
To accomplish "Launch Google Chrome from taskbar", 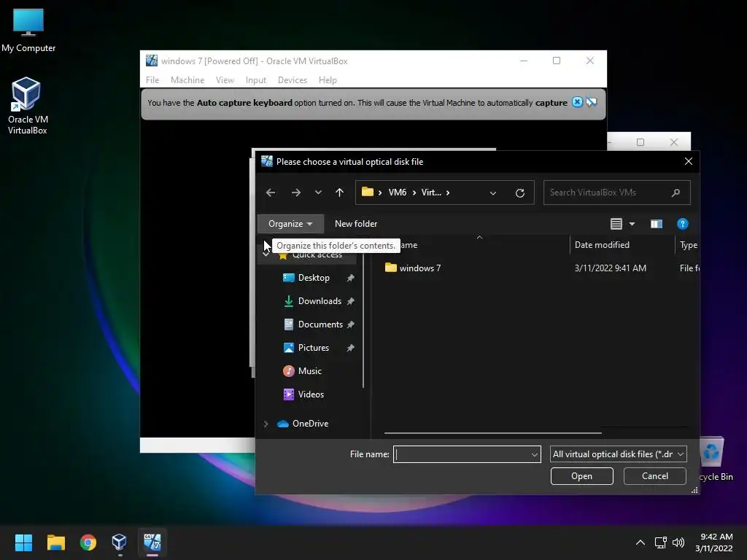I will (88, 542).
